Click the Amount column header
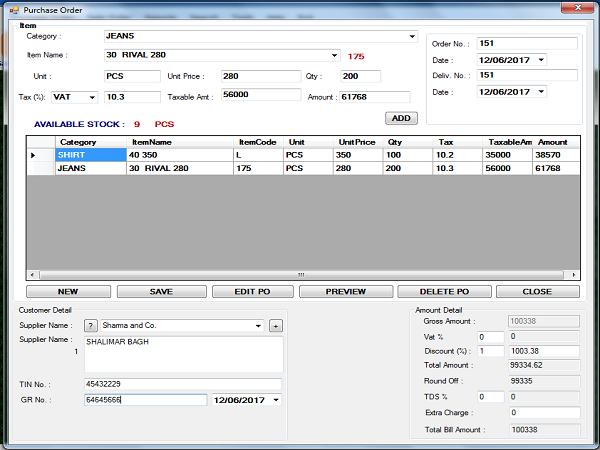 coord(556,142)
